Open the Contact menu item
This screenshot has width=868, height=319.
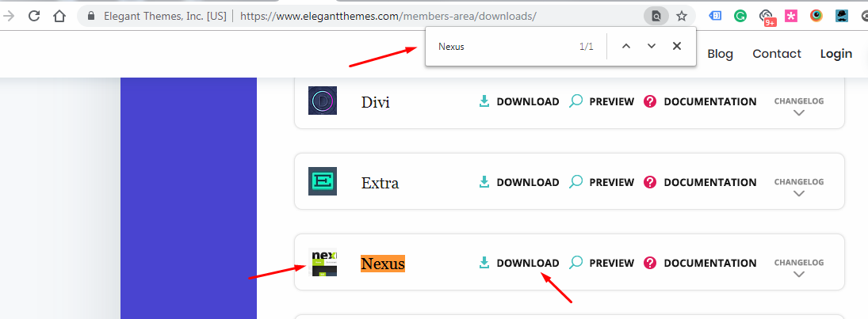[777, 54]
